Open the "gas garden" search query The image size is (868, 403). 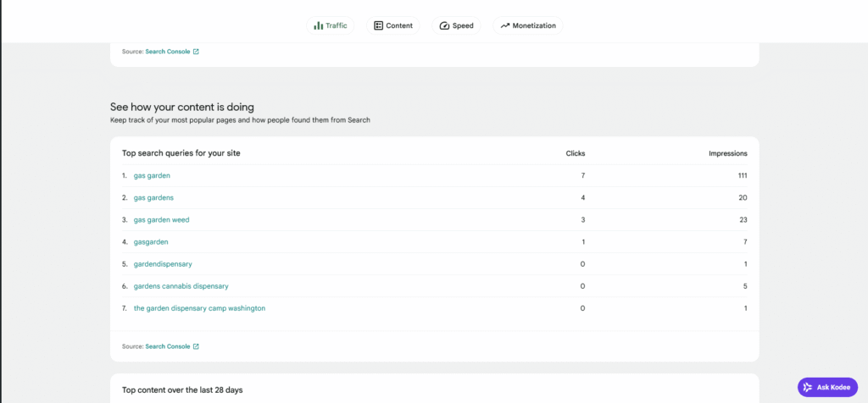[152, 176]
